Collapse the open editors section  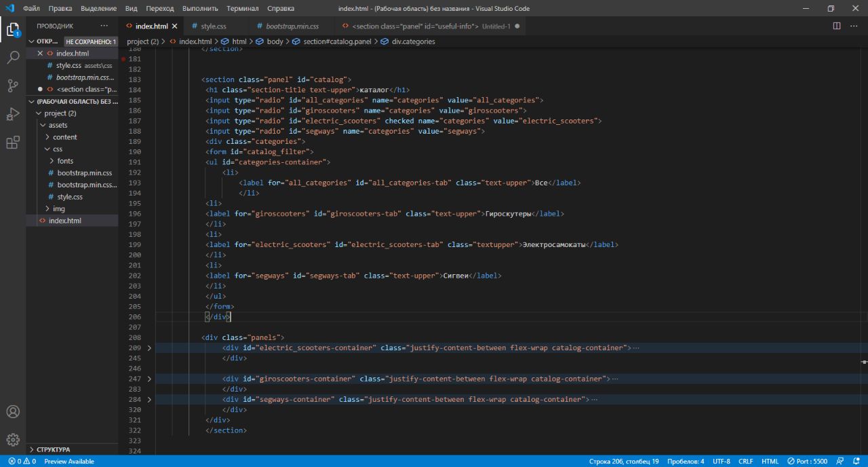tap(32, 41)
